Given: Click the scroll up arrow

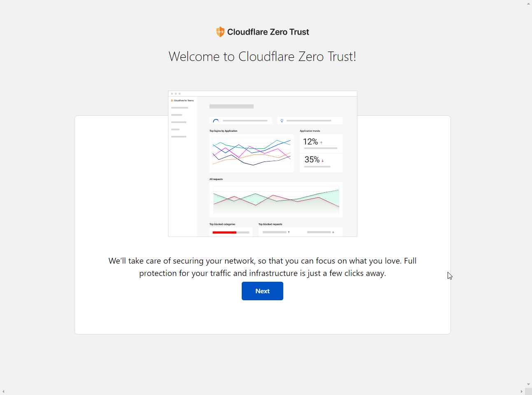Looking at the screenshot, I should [x=528, y=3].
